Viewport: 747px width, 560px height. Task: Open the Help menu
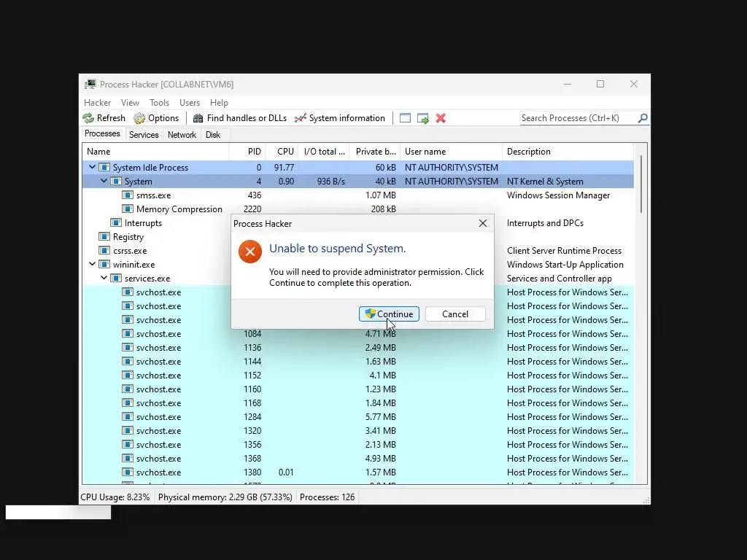219,103
